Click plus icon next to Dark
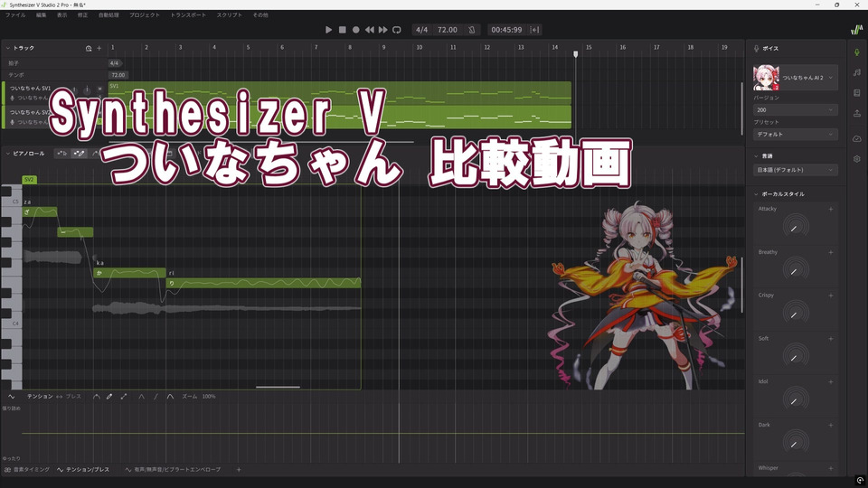 pos(831,425)
